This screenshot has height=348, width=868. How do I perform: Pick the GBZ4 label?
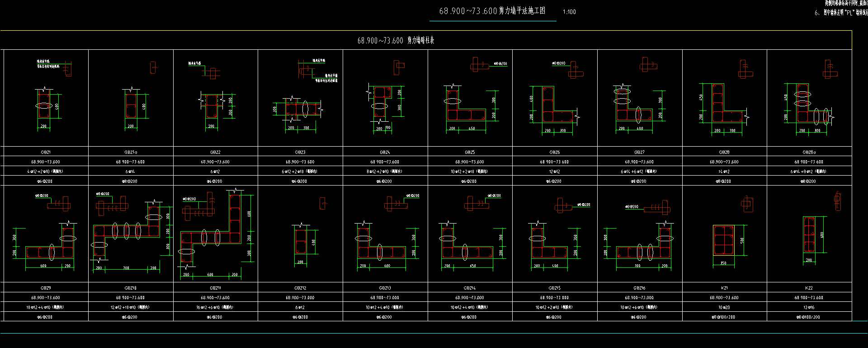click(x=385, y=153)
